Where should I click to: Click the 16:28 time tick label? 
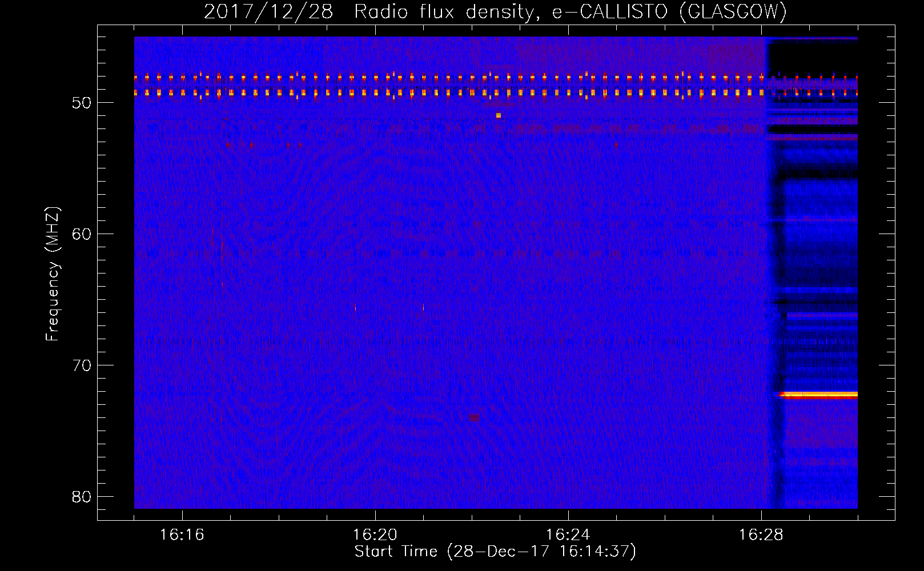coord(761,535)
